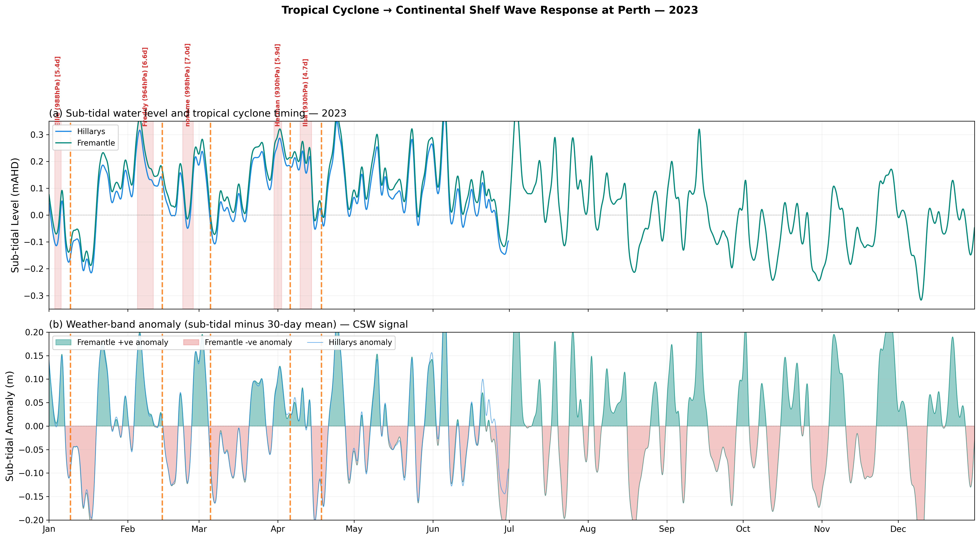Click the pink shaded band below the Freddy label
This screenshot has width=980, height=539.
pyautogui.click(x=145, y=215)
